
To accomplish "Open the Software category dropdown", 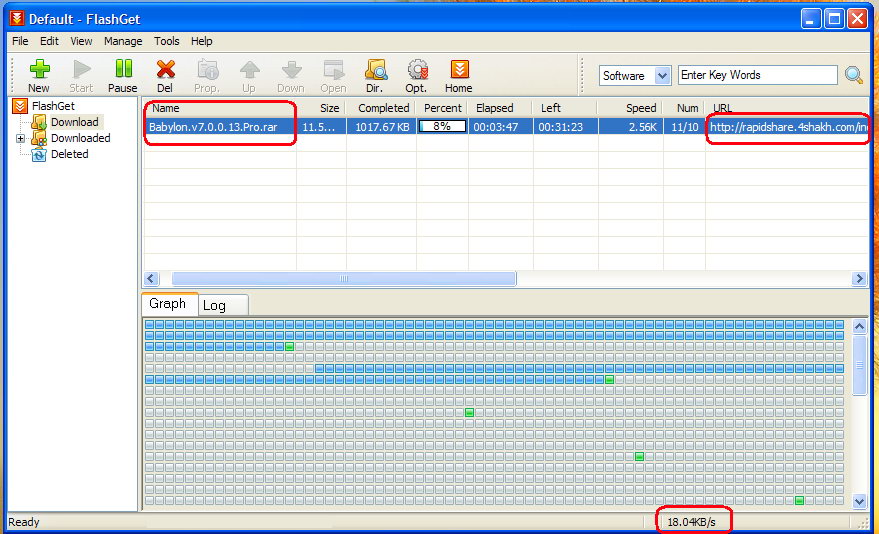I will point(662,75).
